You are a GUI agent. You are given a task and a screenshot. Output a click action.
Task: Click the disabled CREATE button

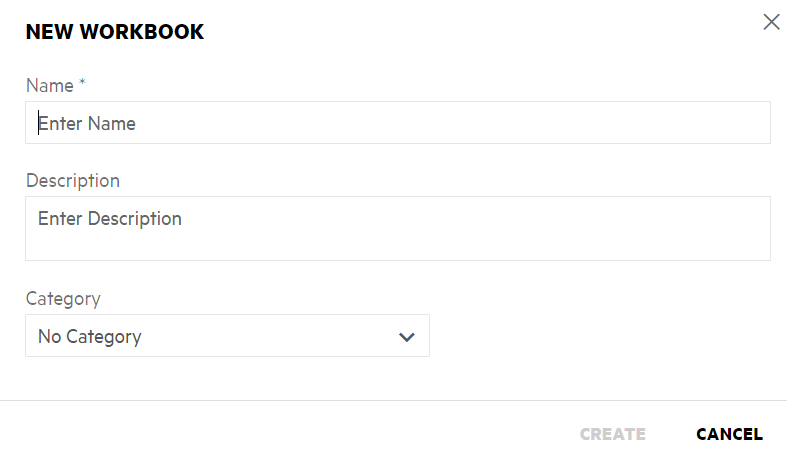[x=613, y=434]
